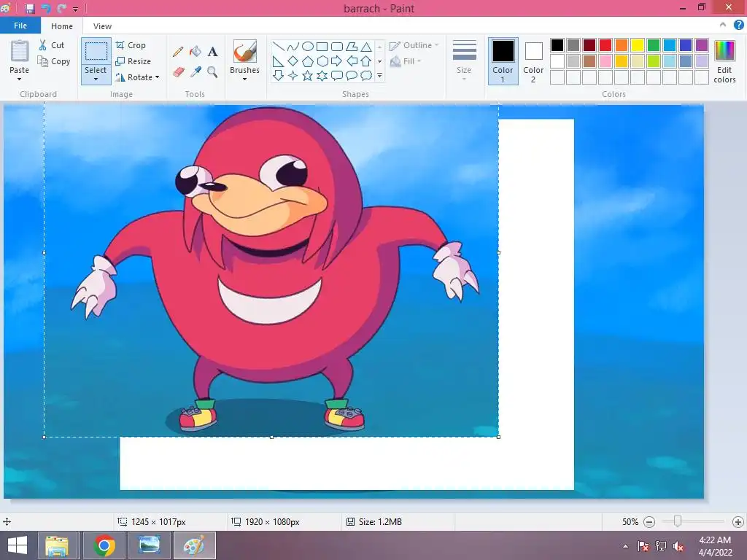Select the Text tool

212,52
